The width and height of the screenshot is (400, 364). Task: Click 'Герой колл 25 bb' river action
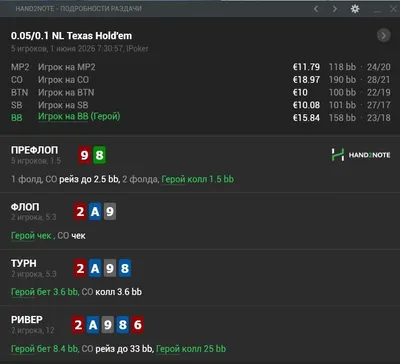tap(191, 349)
